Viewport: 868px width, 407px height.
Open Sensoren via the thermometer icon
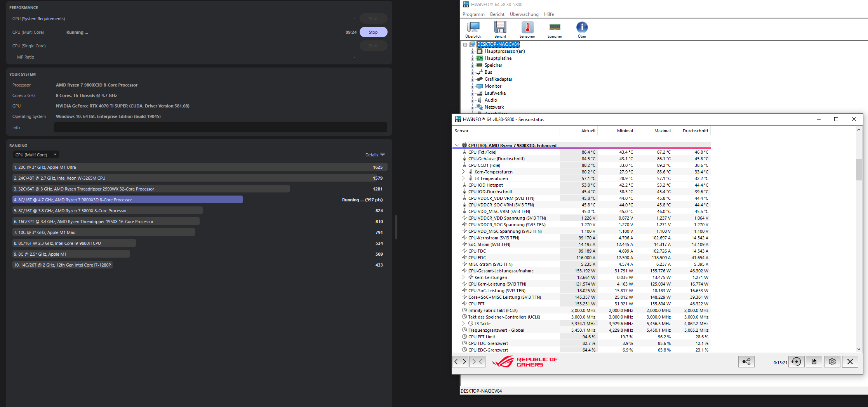pos(527,29)
